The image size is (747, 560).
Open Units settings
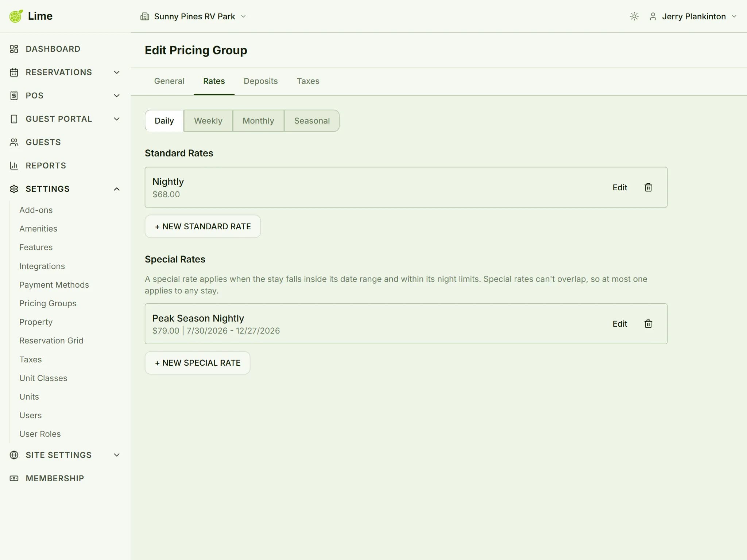pyautogui.click(x=29, y=397)
